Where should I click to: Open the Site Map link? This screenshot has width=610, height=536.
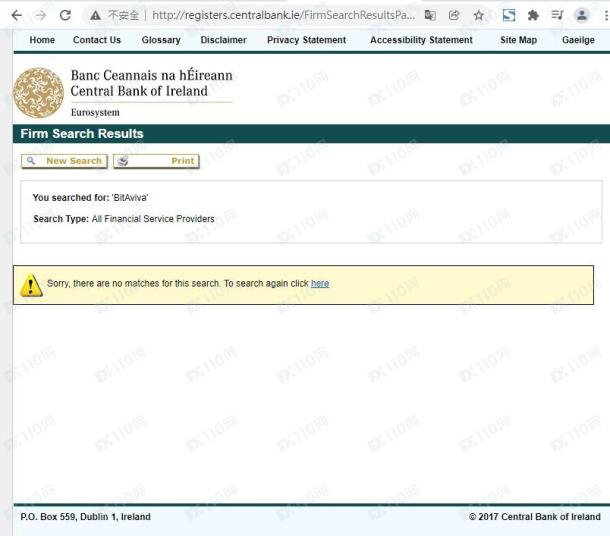[519, 40]
